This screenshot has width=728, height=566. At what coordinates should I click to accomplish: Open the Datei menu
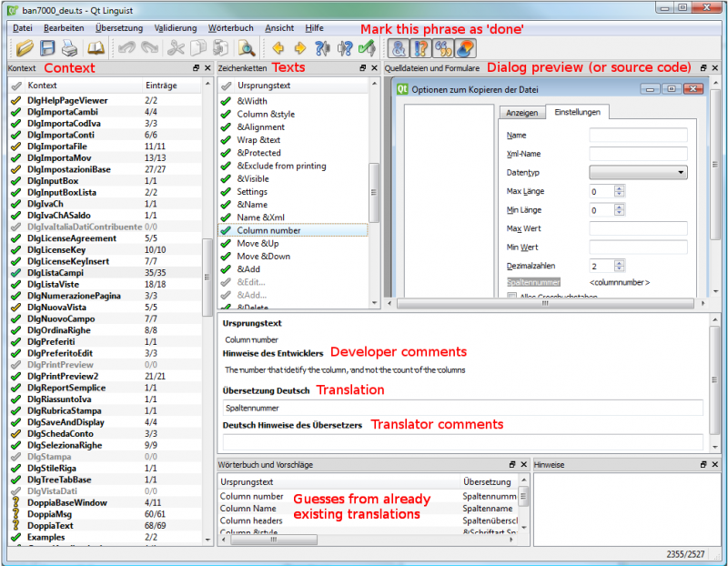22,28
